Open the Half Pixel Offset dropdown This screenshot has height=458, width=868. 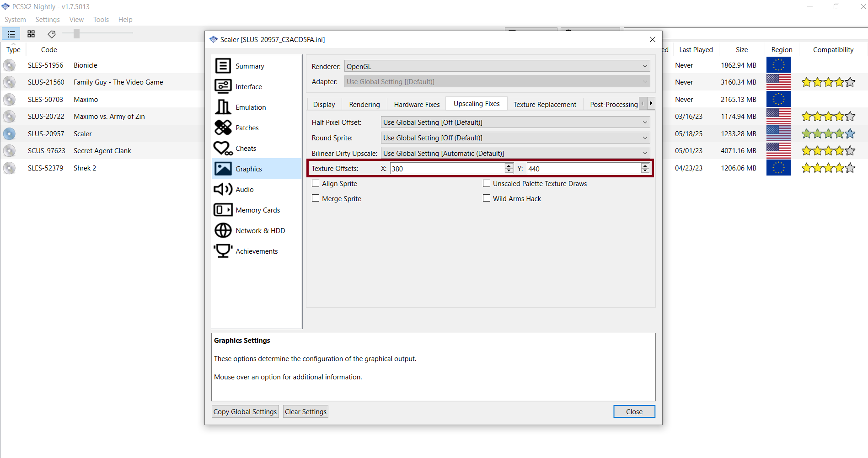[515, 122]
